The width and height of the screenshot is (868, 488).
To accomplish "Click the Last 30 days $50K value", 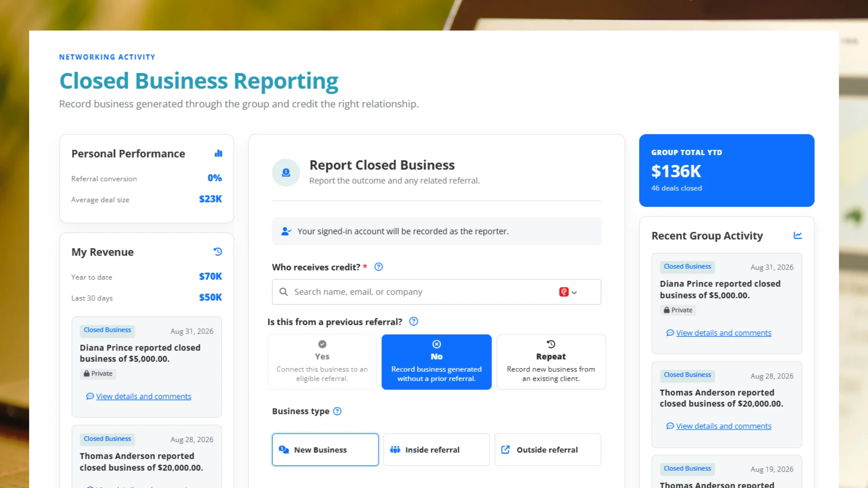I will click(210, 297).
